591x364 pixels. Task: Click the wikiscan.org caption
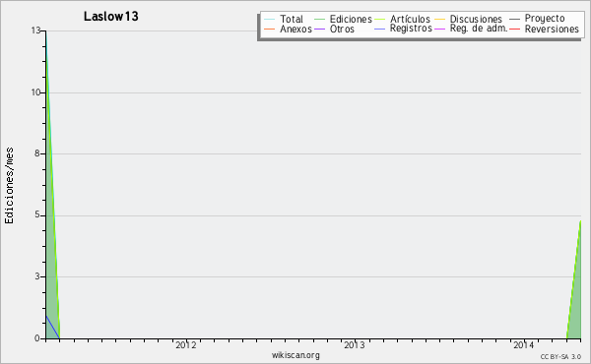pyautogui.click(x=295, y=355)
